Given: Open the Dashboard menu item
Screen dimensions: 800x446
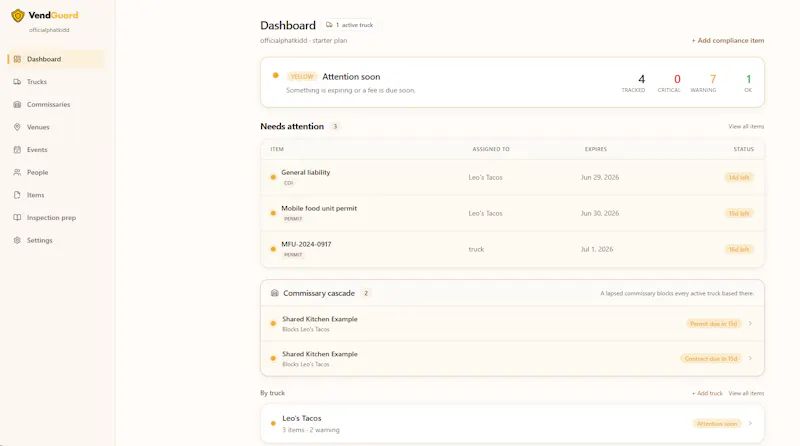Looking at the screenshot, I should pos(56,59).
